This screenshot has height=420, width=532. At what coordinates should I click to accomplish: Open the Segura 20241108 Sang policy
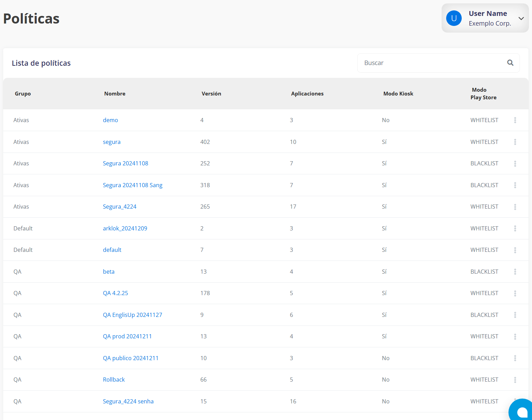click(x=133, y=185)
